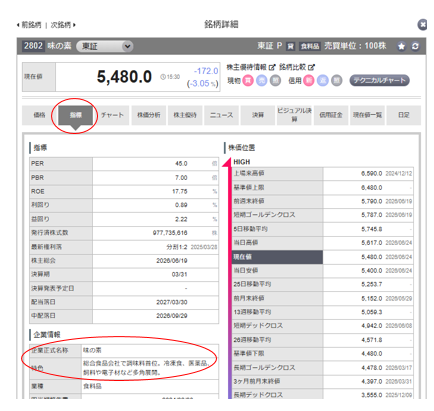Click the pink 買 circle next to 現物
The height and width of the screenshot is (411, 434).
(x=248, y=80)
